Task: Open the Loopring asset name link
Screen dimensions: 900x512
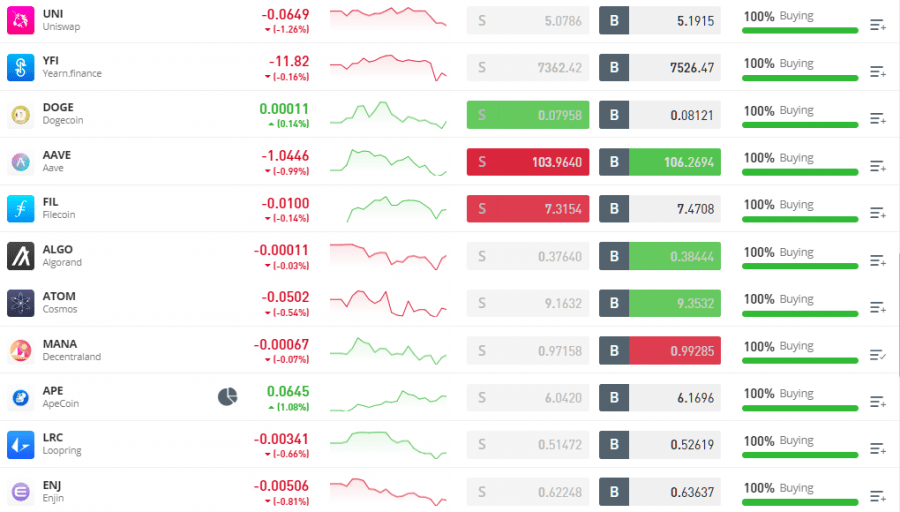Action: click(62, 451)
